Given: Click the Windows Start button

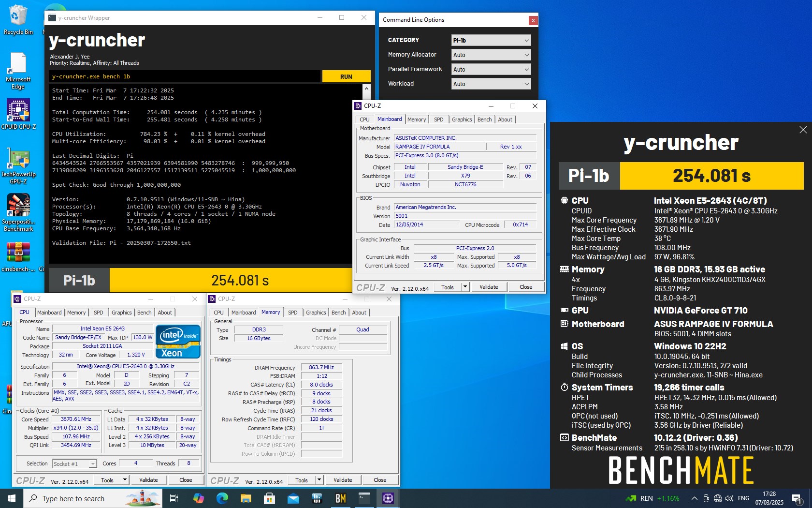Looking at the screenshot, I should [x=12, y=498].
